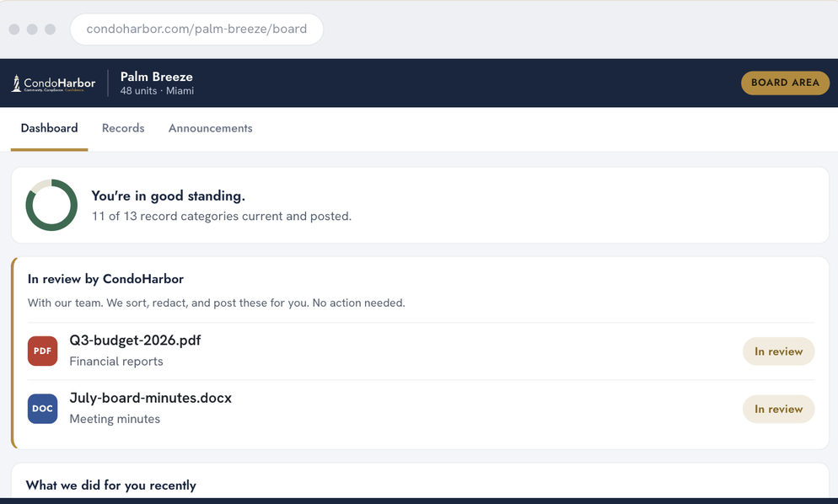The height and width of the screenshot is (504, 838).
Task: Click the blue DOC file icon
Action: pos(43,409)
